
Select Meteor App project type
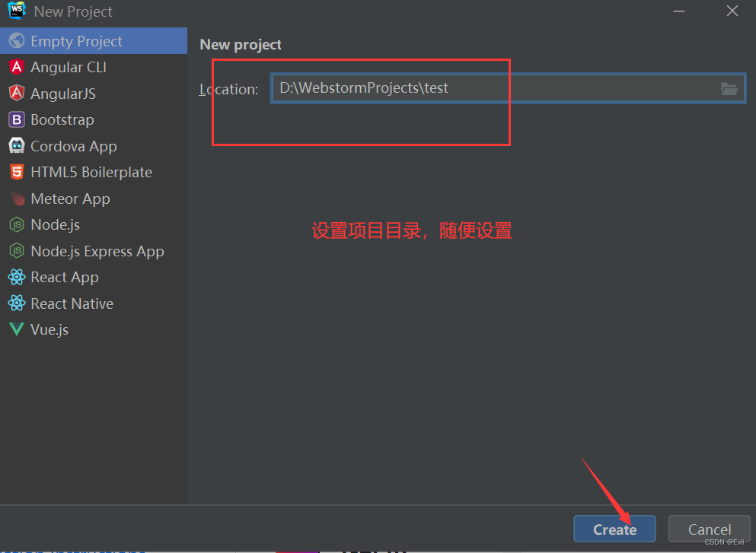pyautogui.click(x=94, y=199)
